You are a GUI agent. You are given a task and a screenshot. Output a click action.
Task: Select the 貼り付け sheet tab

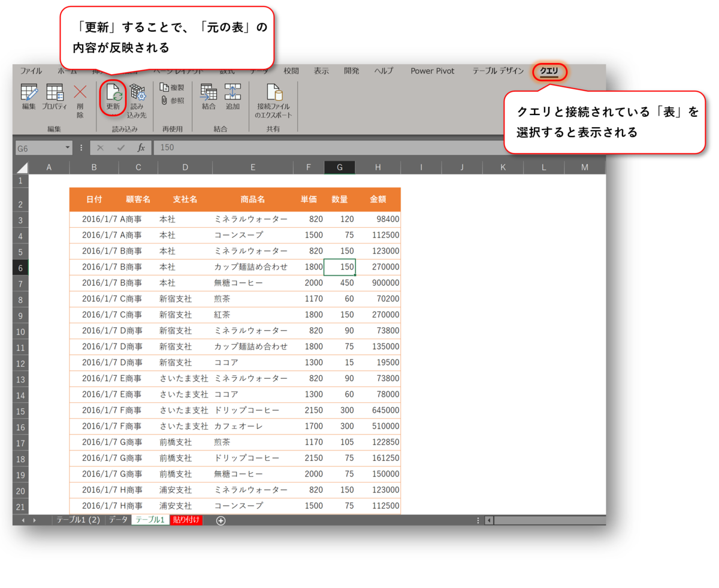[186, 521]
